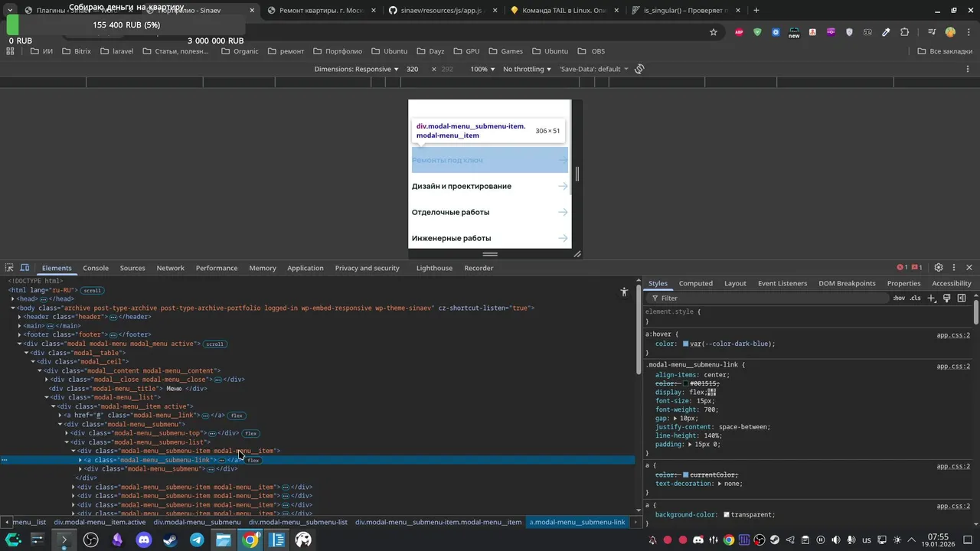Open a new browser tab with plus
Viewport: 980px width, 551px height.
(756, 10)
